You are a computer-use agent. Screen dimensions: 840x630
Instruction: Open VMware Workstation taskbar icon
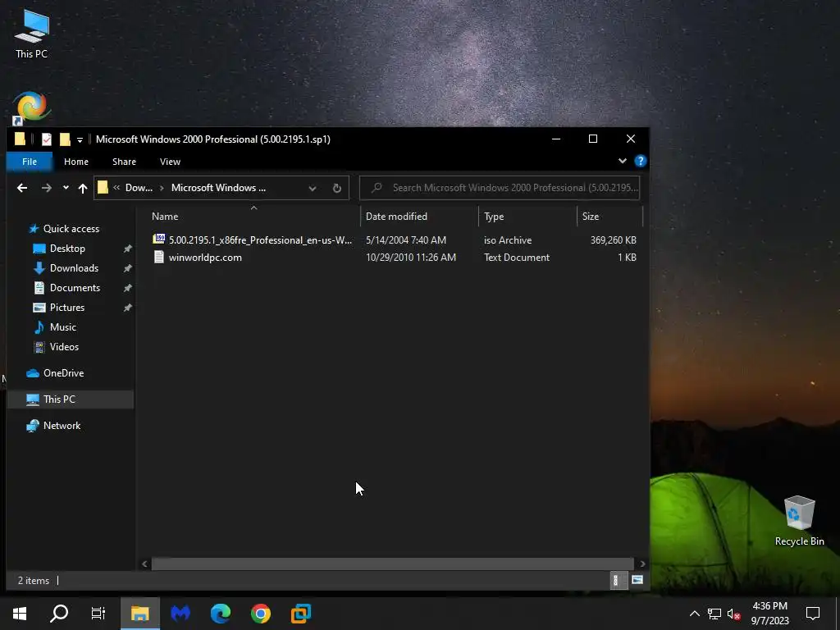300,614
